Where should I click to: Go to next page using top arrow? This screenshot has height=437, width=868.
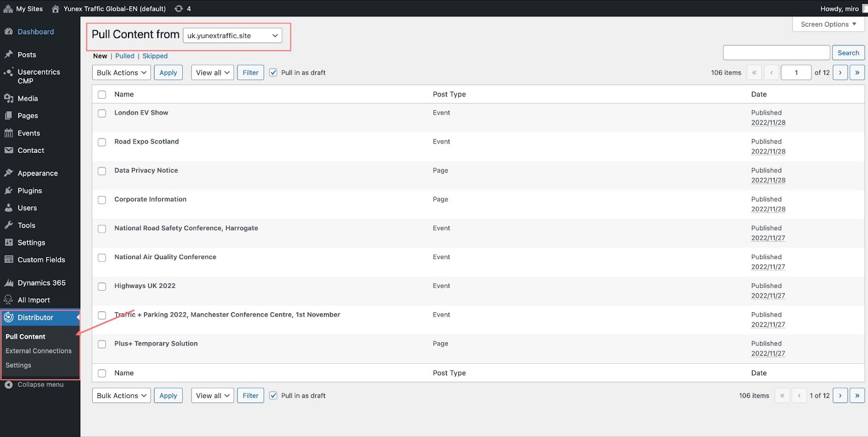pos(840,73)
